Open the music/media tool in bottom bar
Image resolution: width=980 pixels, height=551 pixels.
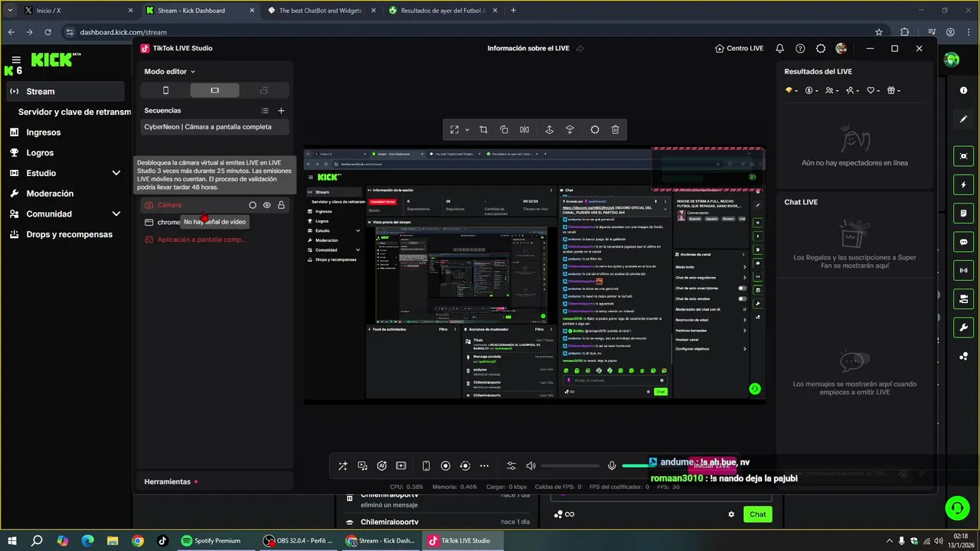362,466
